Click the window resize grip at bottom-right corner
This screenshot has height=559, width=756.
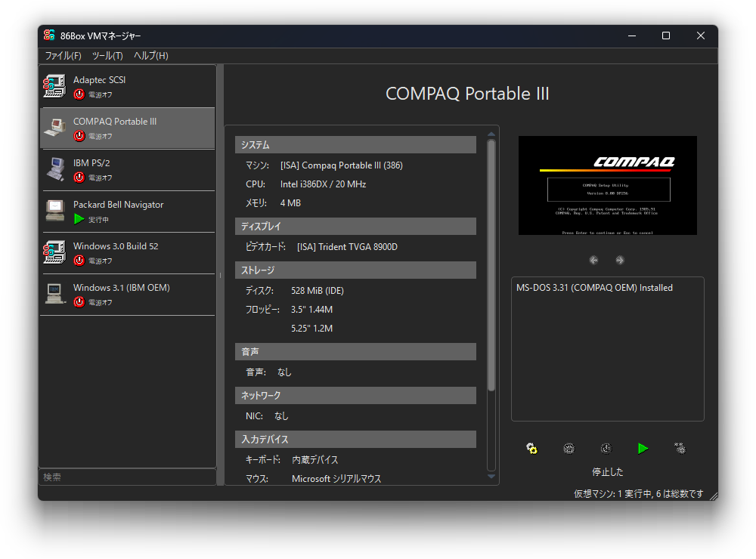pos(714,496)
